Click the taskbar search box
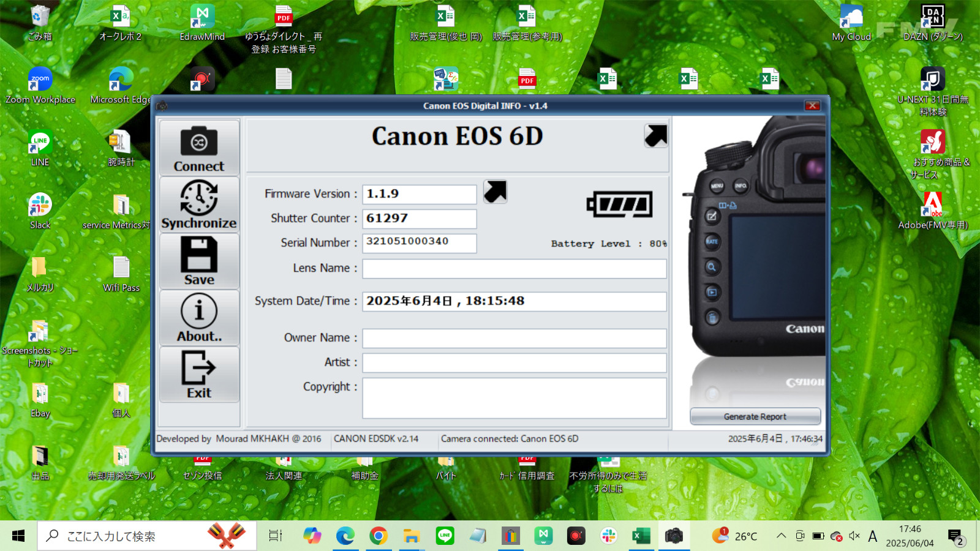980x551 pixels. 147,536
